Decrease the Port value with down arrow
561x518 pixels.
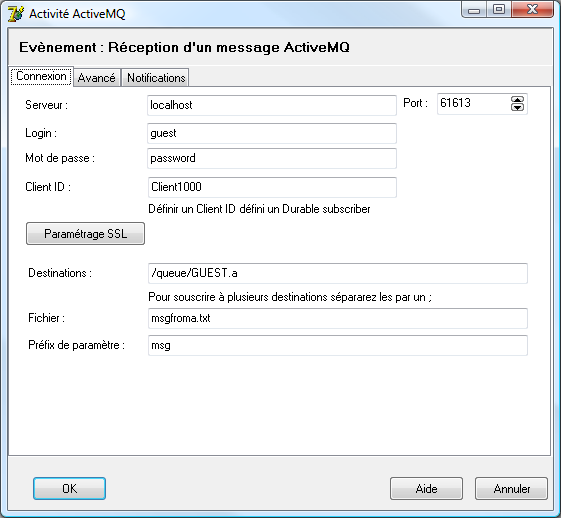pos(517,107)
